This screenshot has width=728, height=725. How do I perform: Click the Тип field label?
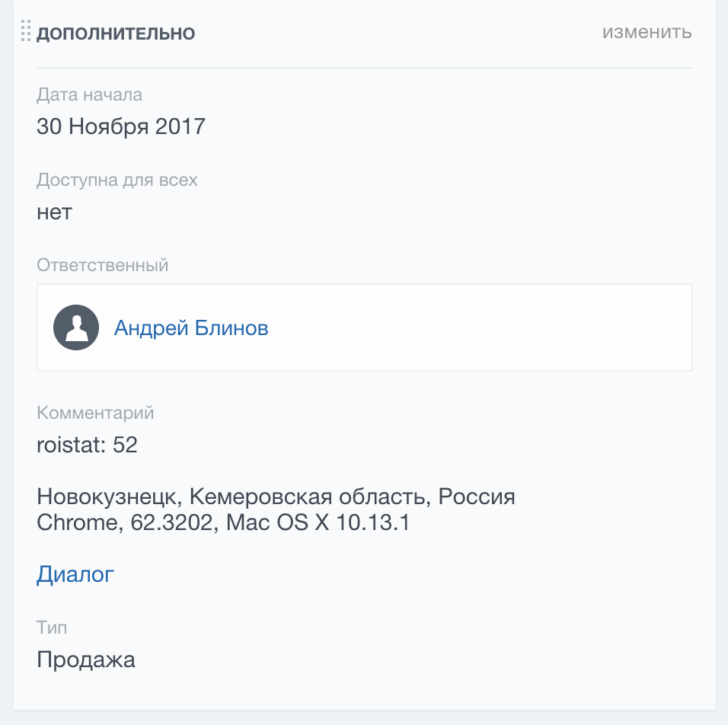coord(52,628)
